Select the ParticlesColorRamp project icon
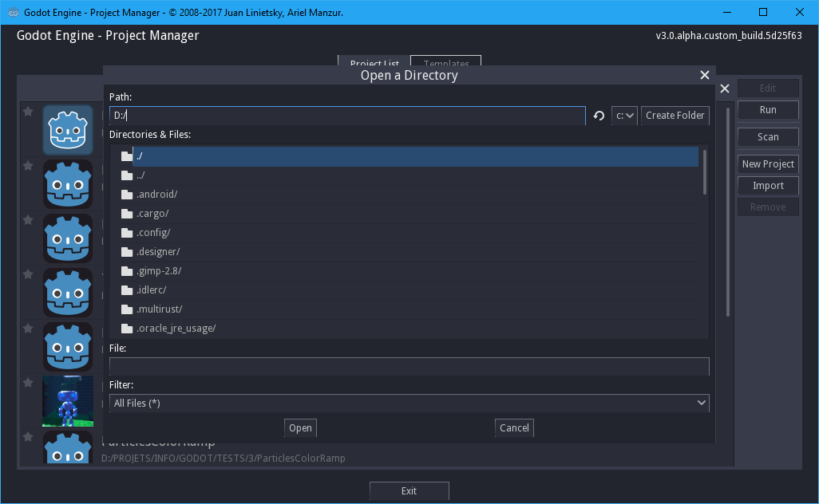This screenshot has width=819, height=504. tap(68, 447)
